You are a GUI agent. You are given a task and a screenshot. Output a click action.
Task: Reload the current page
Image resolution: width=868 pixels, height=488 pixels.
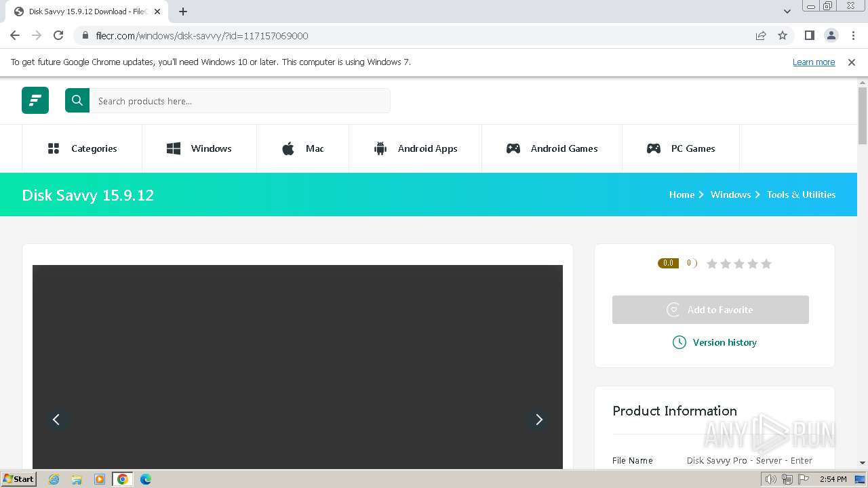point(58,35)
